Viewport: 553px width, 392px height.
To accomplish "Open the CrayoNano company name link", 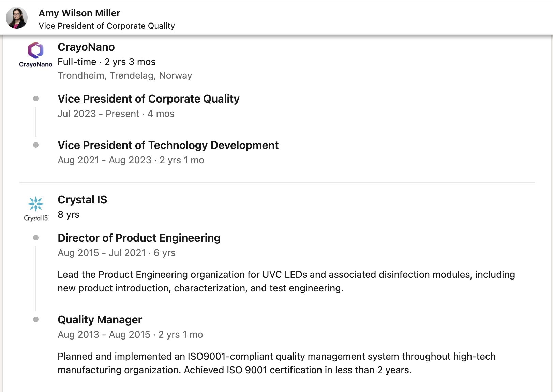I will (86, 47).
